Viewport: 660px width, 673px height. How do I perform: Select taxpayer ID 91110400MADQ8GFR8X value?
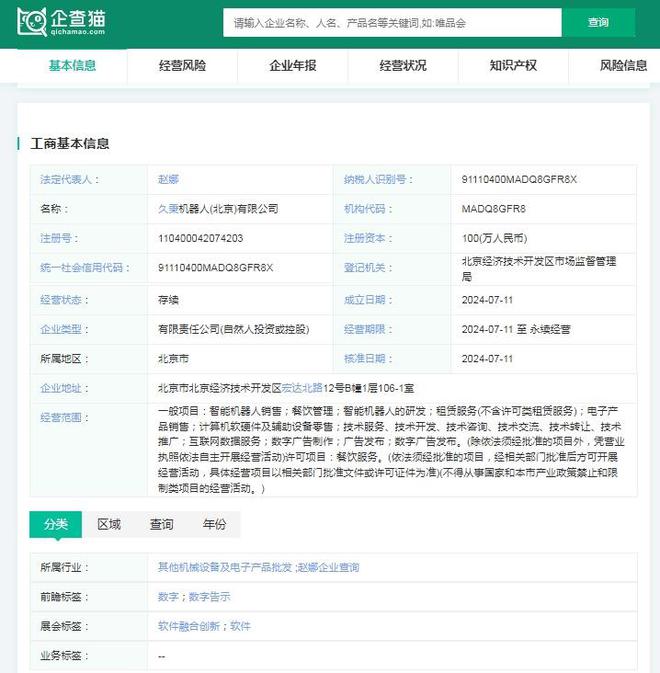[519, 179]
